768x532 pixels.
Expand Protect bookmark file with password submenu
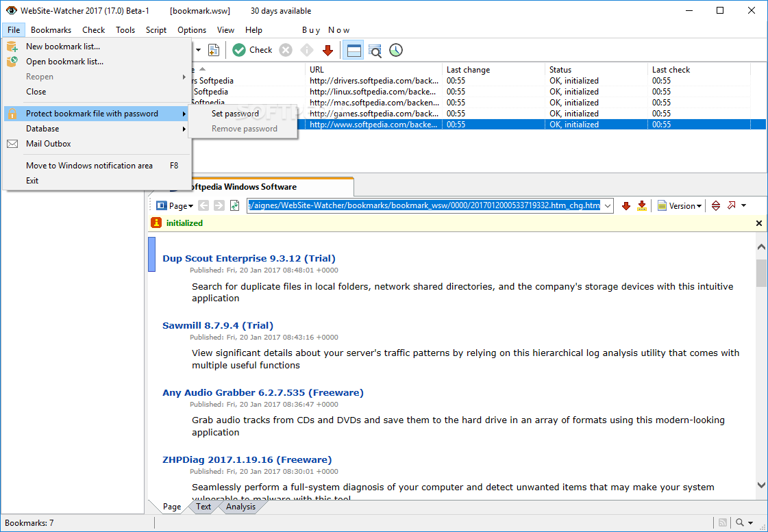pos(97,114)
